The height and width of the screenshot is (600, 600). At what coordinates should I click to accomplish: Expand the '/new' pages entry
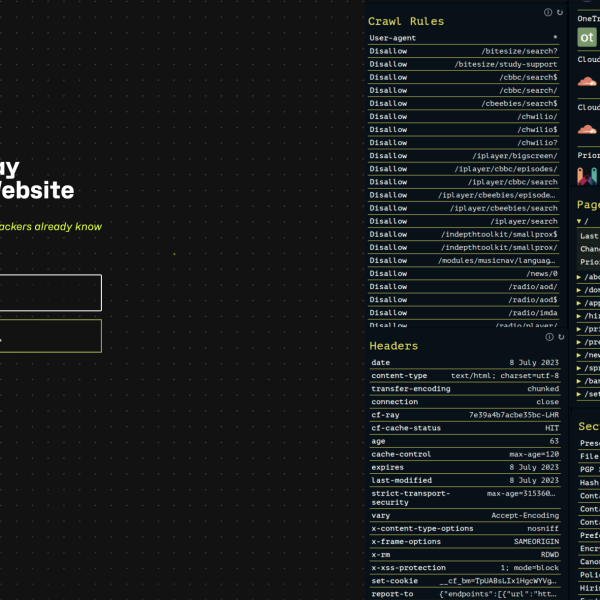(579, 355)
